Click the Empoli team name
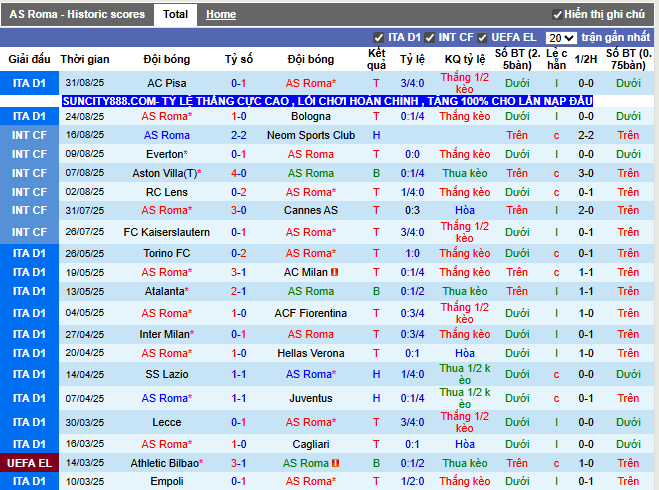The width and height of the screenshot is (659, 490). coord(166,481)
